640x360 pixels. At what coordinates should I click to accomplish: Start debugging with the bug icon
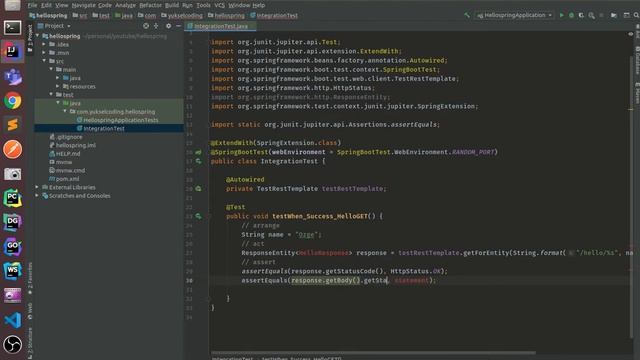click(x=571, y=15)
